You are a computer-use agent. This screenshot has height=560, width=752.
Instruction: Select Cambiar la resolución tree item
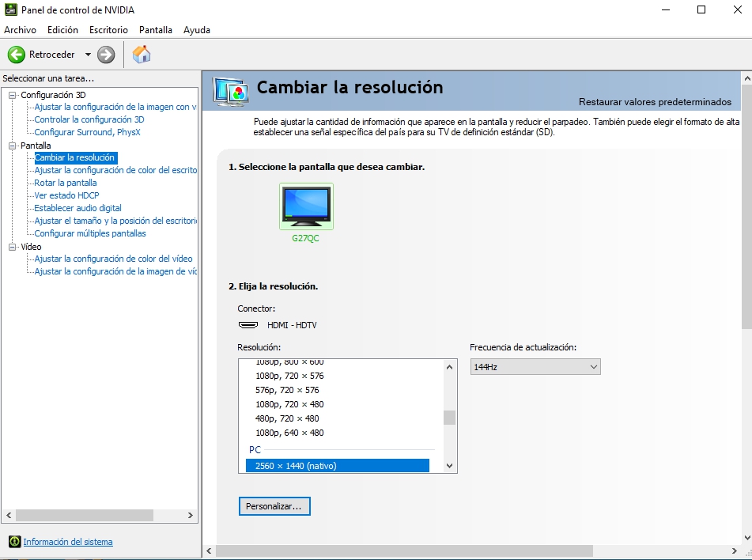(x=75, y=157)
